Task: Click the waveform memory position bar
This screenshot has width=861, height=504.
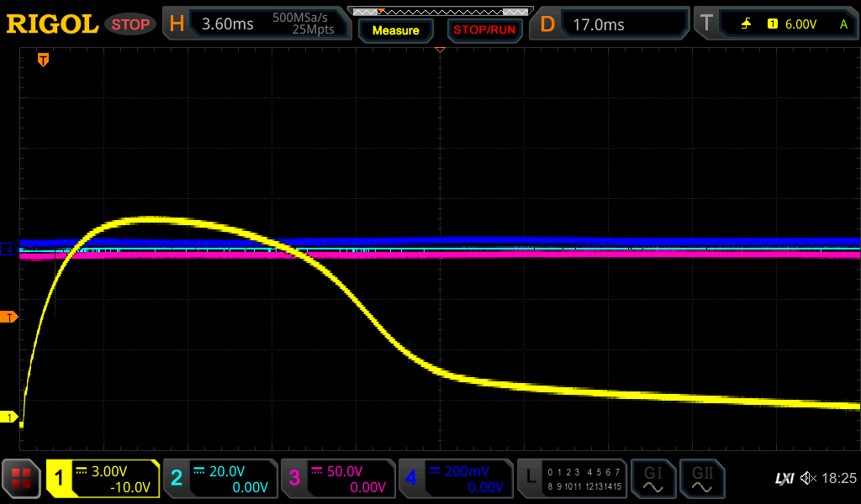Action: pos(439,11)
